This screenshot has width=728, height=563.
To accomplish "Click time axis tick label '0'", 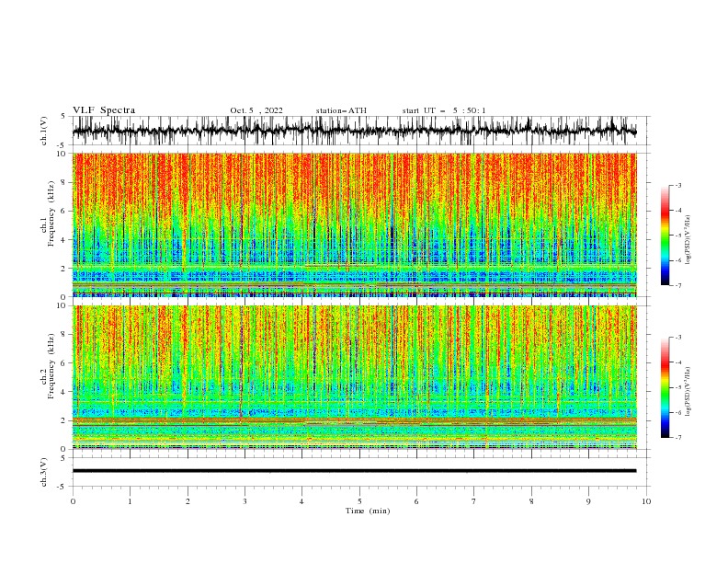I will point(73,501).
